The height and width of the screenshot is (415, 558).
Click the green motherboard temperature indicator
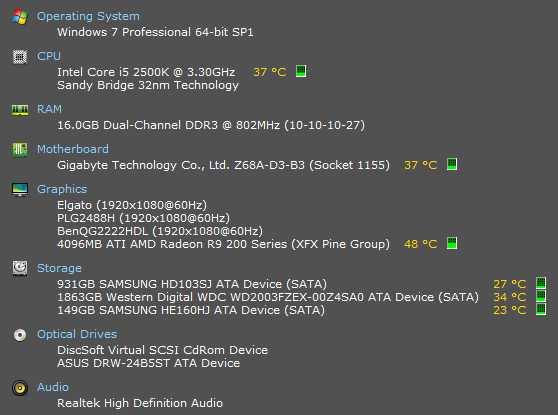pyautogui.click(x=452, y=164)
